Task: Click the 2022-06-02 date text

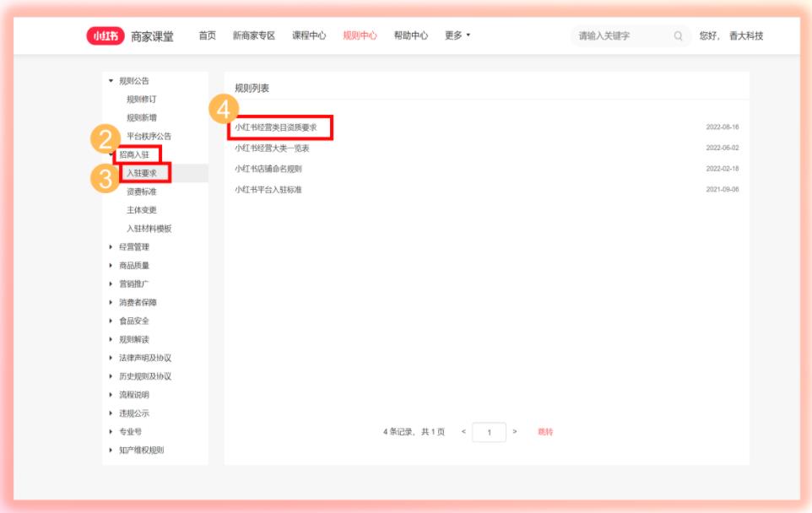Action: click(x=723, y=148)
